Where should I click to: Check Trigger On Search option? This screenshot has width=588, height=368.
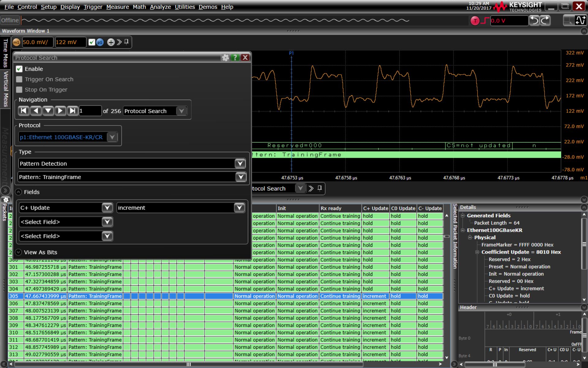[x=19, y=79]
